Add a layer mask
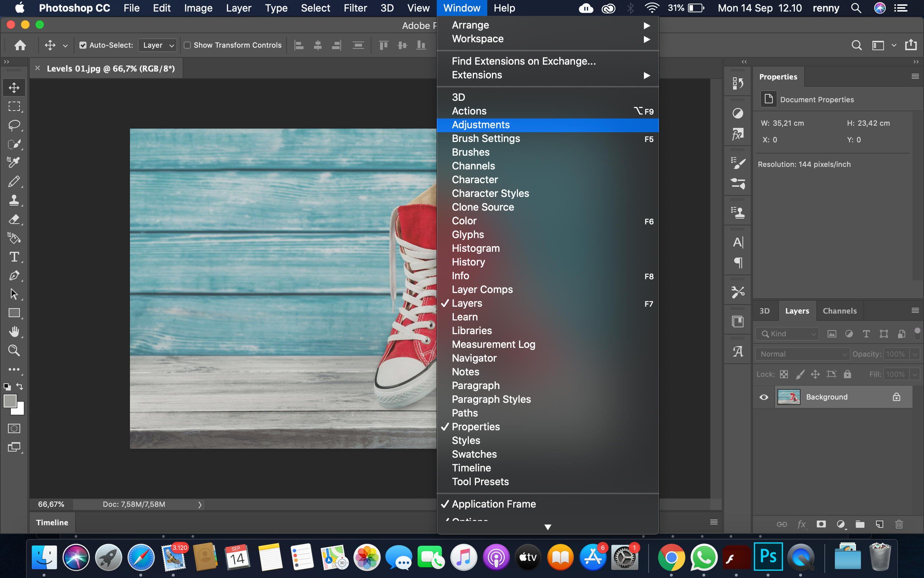 (x=821, y=524)
